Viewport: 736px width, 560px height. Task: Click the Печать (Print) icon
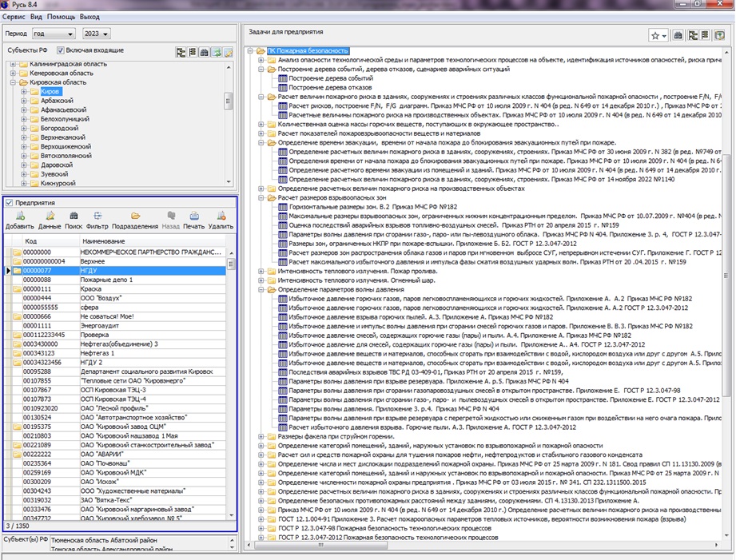click(193, 216)
